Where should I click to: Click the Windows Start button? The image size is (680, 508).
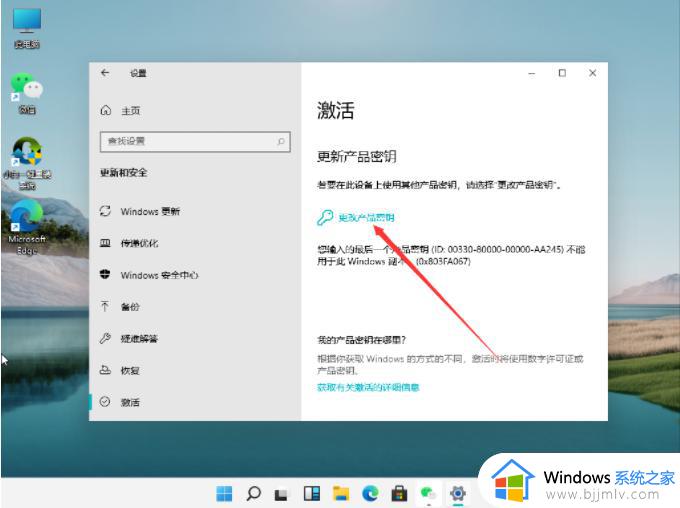224,493
